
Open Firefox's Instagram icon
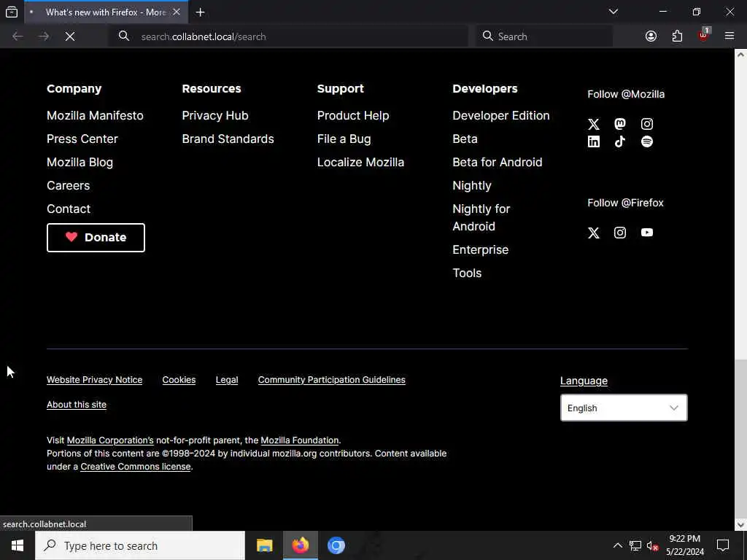coord(620,233)
